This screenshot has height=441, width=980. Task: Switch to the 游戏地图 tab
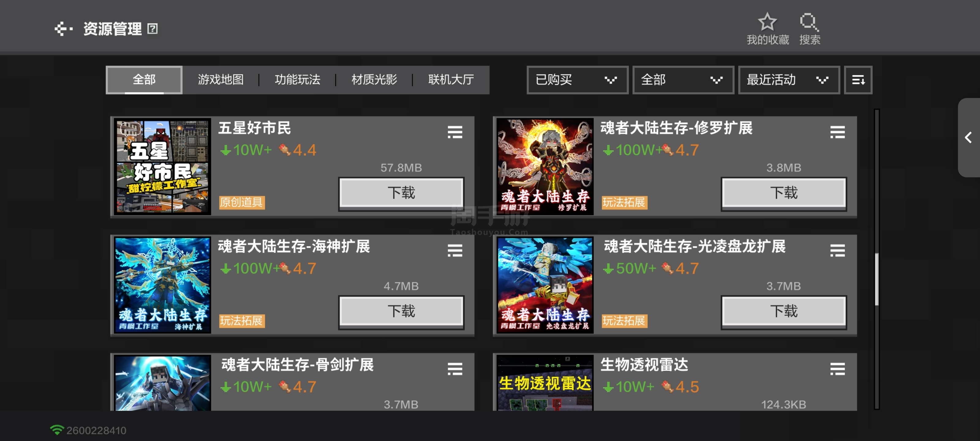(221, 80)
